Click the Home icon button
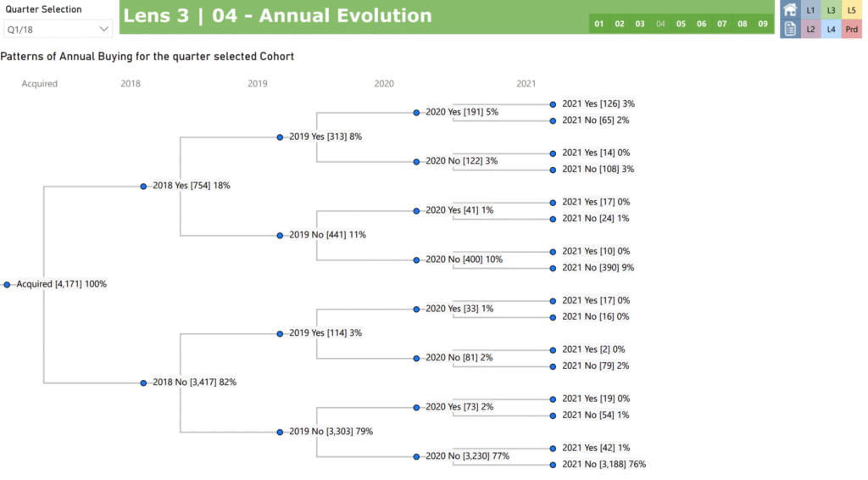This screenshot has height=480, width=868. click(790, 10)
